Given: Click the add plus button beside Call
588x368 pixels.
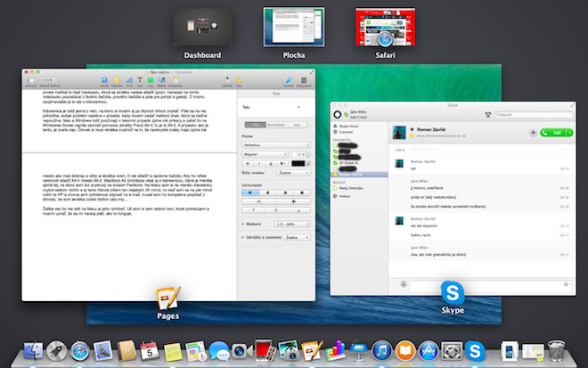Looking at the screenshot, I should tap(533, 132).
